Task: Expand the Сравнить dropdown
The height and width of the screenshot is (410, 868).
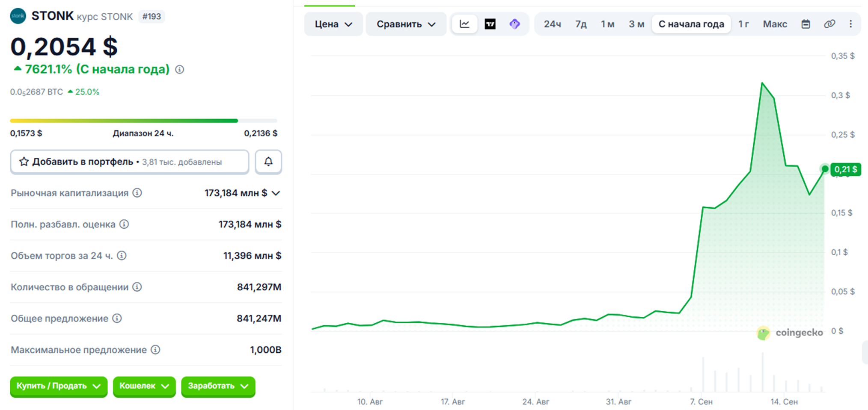Action: (x=406, y=24)
